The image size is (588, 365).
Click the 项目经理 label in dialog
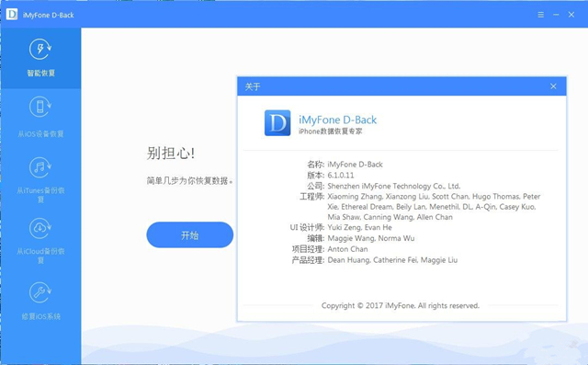pyautogui.click(x=308, y=249)
